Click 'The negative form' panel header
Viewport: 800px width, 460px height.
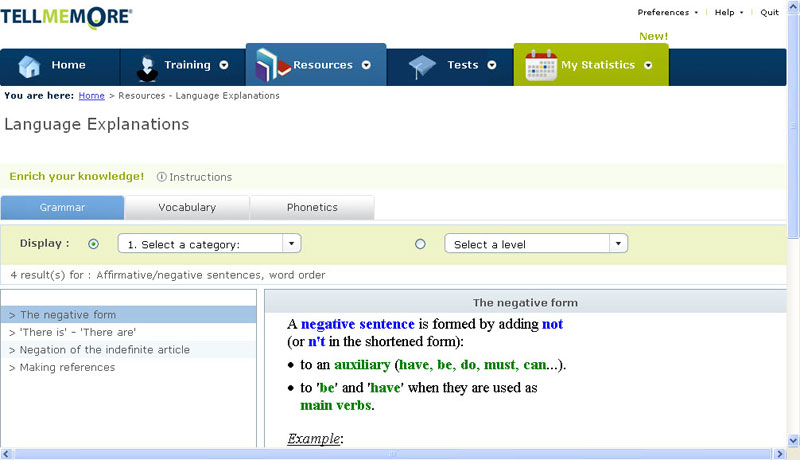[525, 302]
